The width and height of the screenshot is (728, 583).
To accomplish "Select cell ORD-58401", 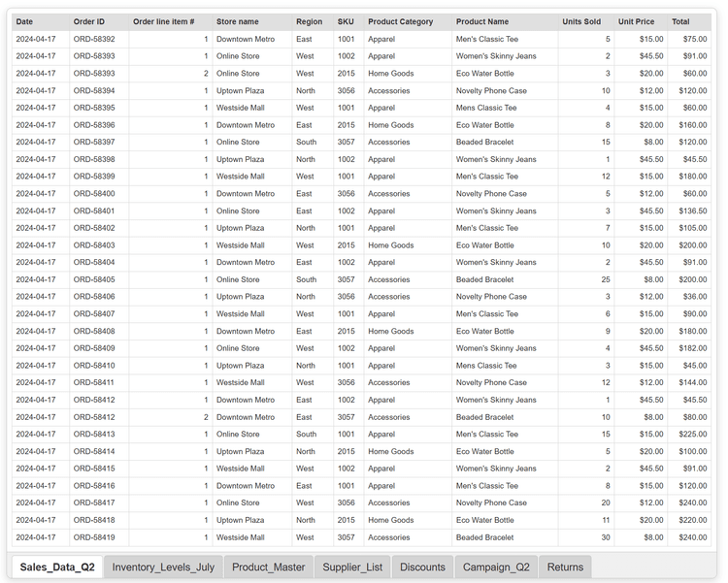I will point(99,211).
